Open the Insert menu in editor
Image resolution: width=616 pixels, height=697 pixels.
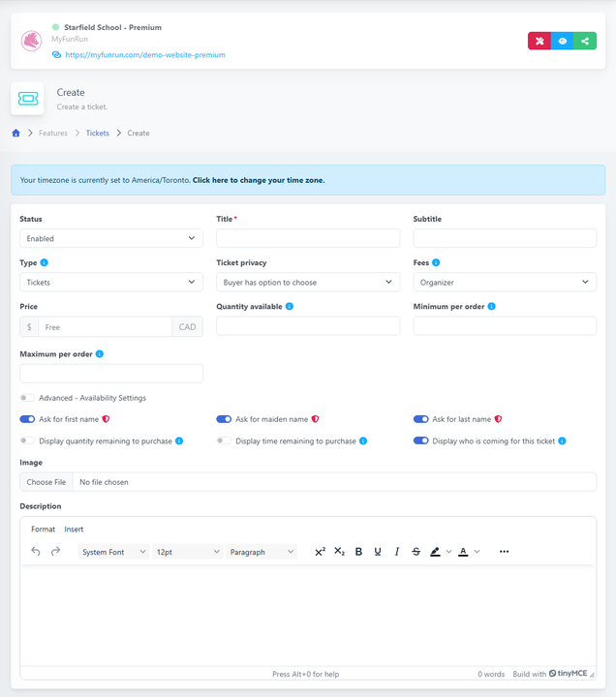coord(74,530)
